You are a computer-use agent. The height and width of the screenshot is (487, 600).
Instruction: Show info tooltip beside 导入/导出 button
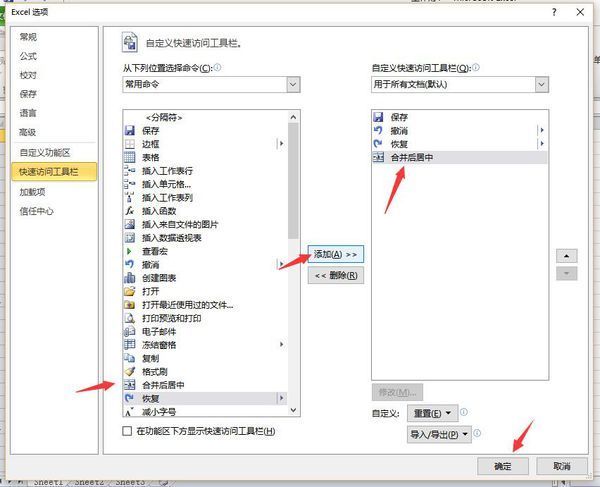pos(477,433)
